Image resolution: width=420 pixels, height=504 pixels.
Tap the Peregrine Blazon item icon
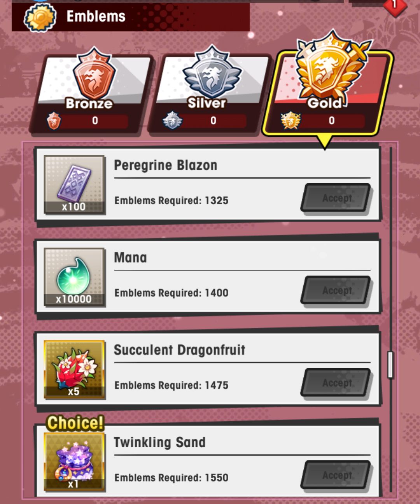[74, 185]
